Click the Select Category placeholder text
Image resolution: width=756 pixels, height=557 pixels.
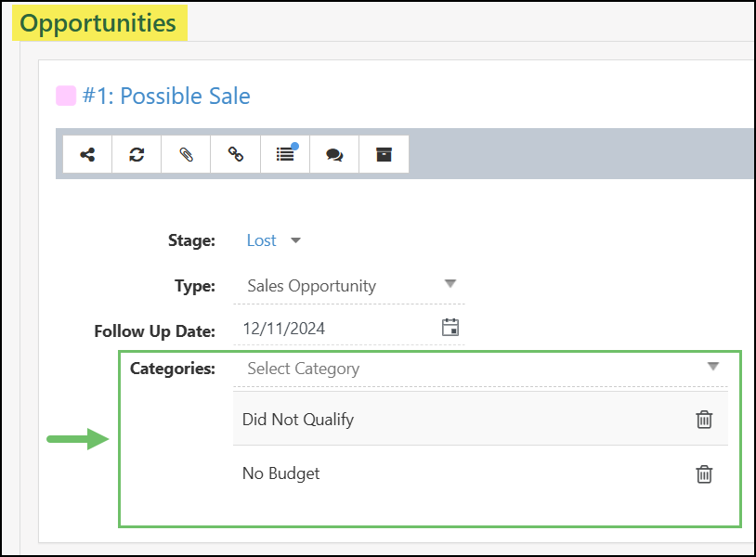click(x=304, y=369)
